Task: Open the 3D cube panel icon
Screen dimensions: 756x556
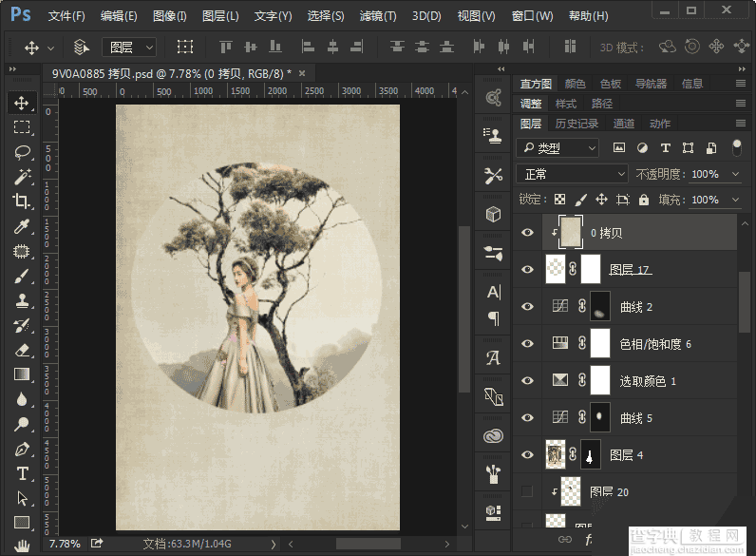Action: click(493, 214)
